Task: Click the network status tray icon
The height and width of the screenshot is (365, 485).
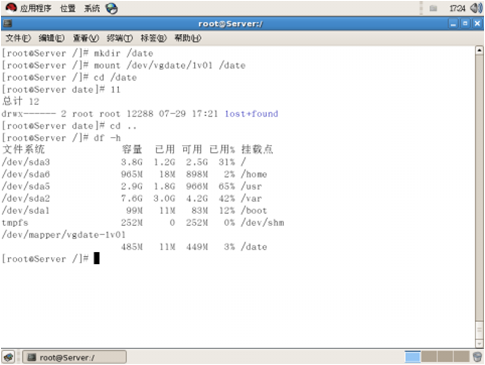Action: point(433,8)
